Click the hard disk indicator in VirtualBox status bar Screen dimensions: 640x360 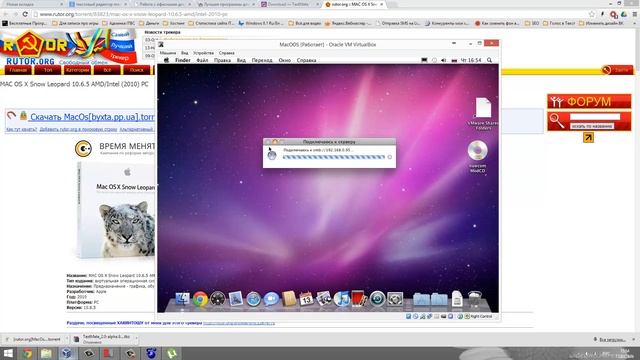pyautogui.click(x=409, y=316)
